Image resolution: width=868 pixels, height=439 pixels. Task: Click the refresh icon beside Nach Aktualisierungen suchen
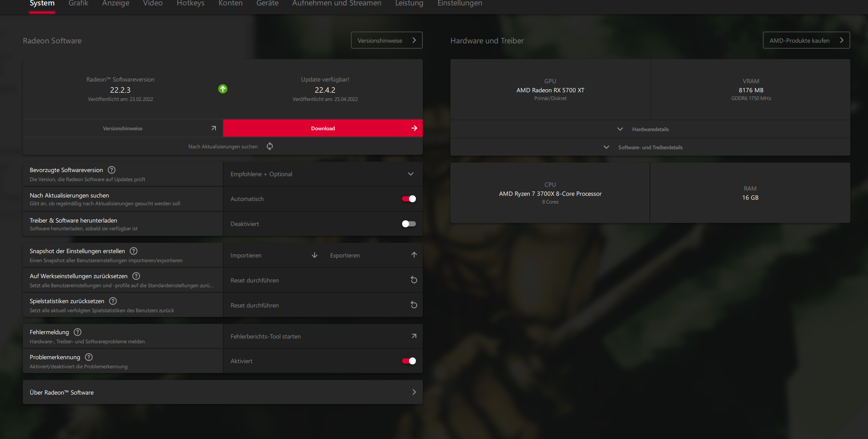point(270,146)
